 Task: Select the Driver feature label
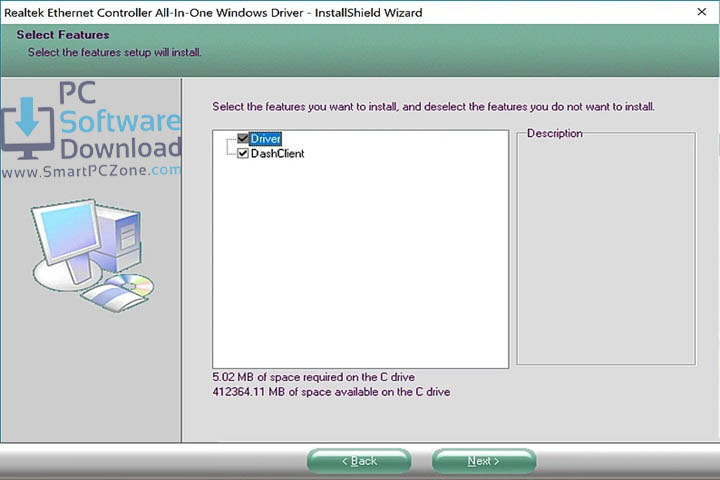(x=265, y=139)
